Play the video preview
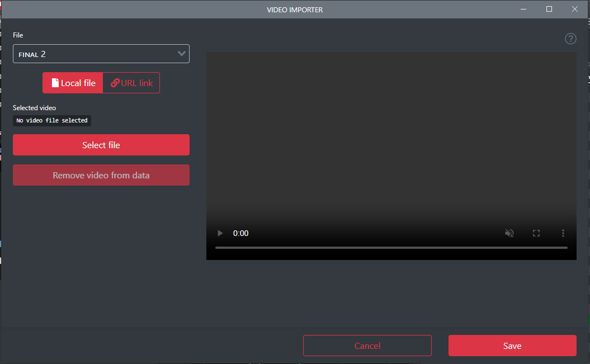 point(220,233)
